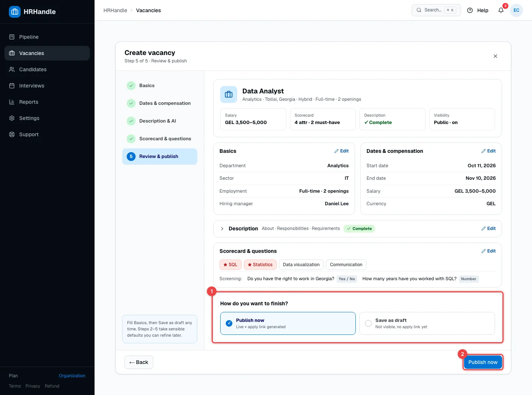Click the Search input field
The image size is (532, 395).
pyautogui.click(x=436, y=10)
